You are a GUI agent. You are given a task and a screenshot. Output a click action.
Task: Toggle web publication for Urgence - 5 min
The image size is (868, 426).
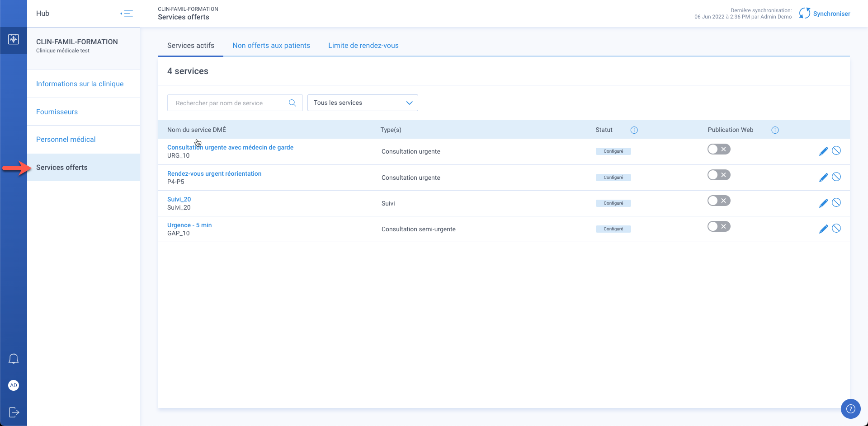(719, 226)
